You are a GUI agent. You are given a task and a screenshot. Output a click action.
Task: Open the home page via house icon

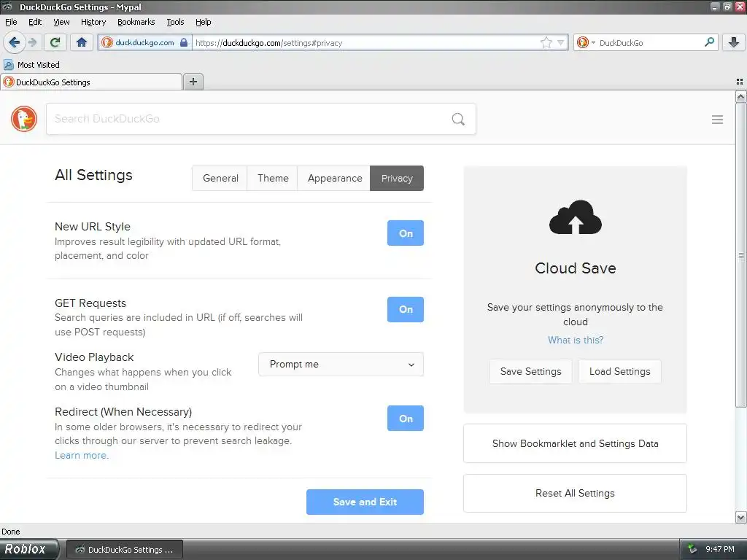(82, 42)
